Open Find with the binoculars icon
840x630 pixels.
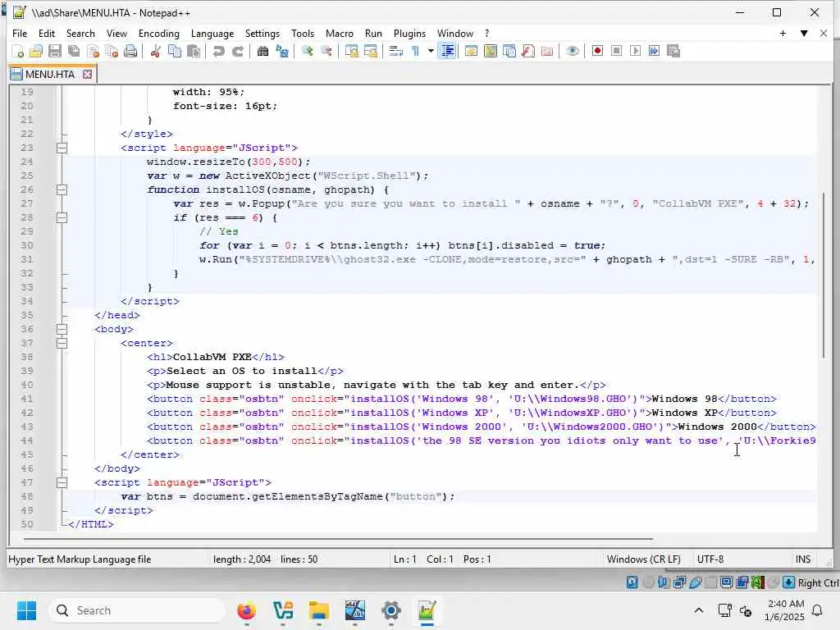pyautogui.click(x=263, y=52)
